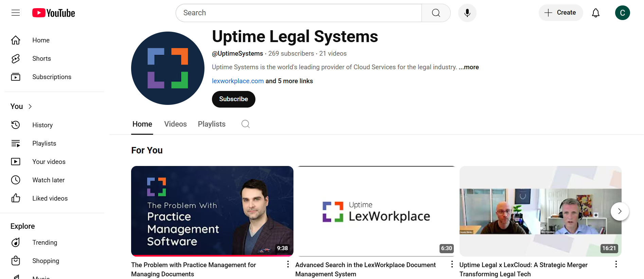This screenshot has height=279, width=644.
Task: Start voice search with microphone
Action: click(467, 13)
